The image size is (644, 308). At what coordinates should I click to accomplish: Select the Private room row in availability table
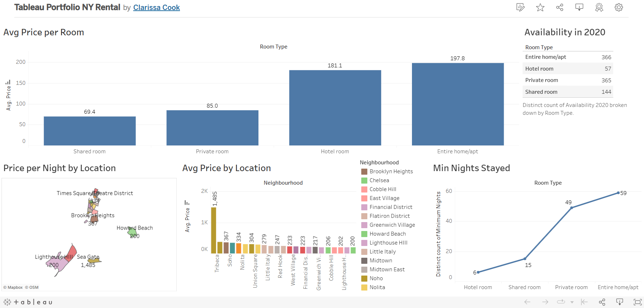click(x=568, y=80)
